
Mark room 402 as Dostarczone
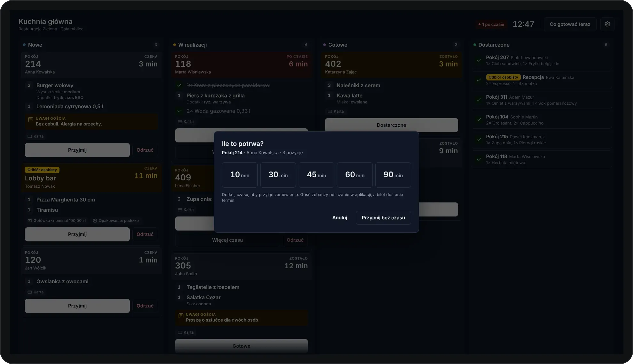[x=392, y=125]
